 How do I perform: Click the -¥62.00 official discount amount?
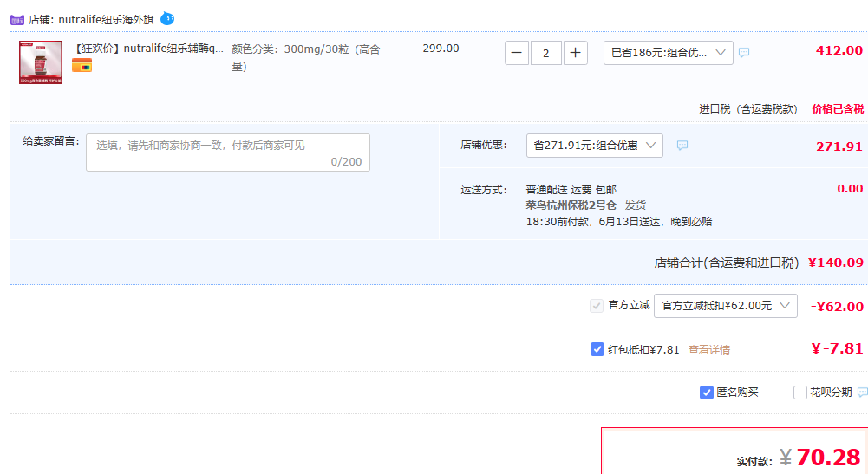(837, 307)
